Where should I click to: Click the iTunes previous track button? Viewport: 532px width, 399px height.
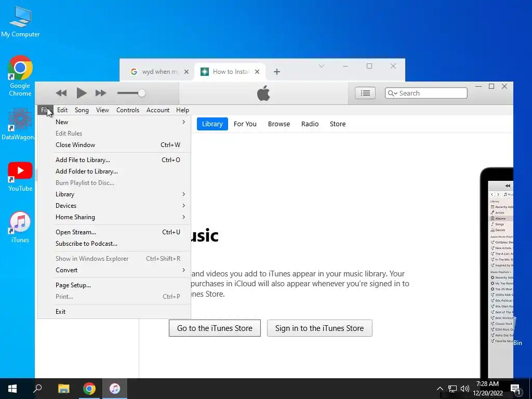click(61, 93)
